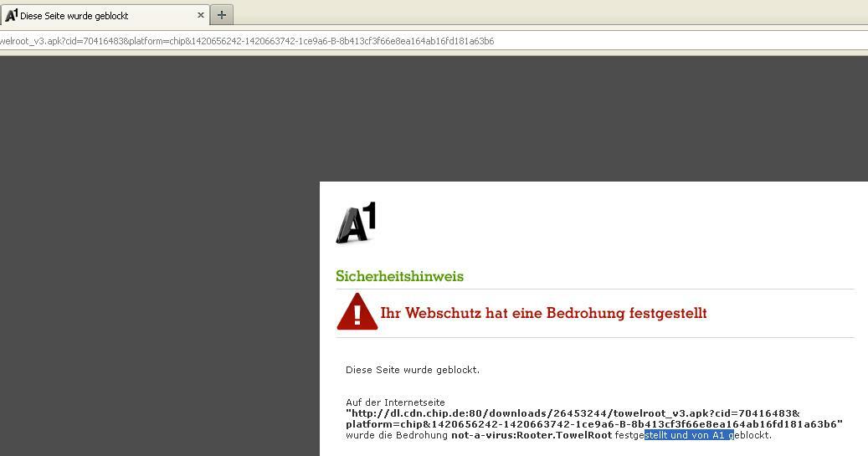Click the large A1 logo on the page
Screen dimensions: 868x456
(x=356, y=223)
